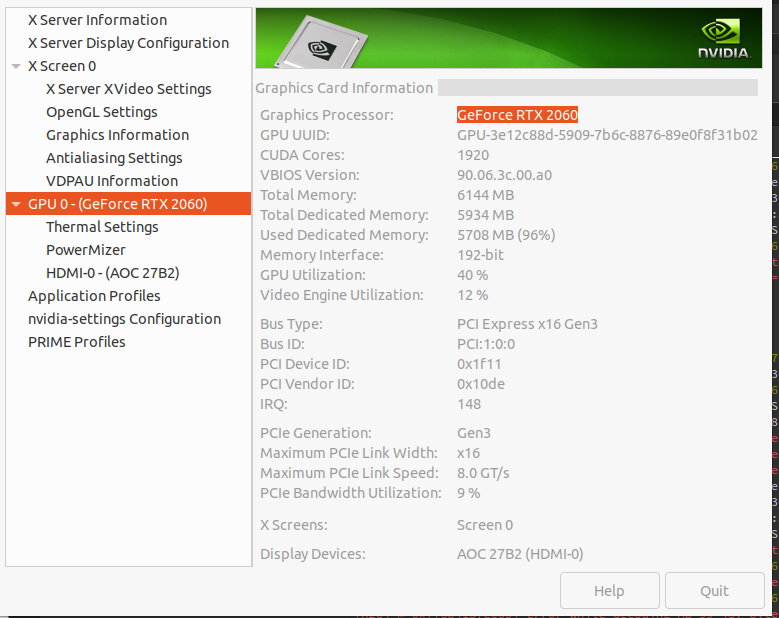This screenshot has width=779, height=618.
Task: Click Maximum PCIe Link Speed value 8.0 GT/s
Action: pyautogui.click(x=483, y=473)
